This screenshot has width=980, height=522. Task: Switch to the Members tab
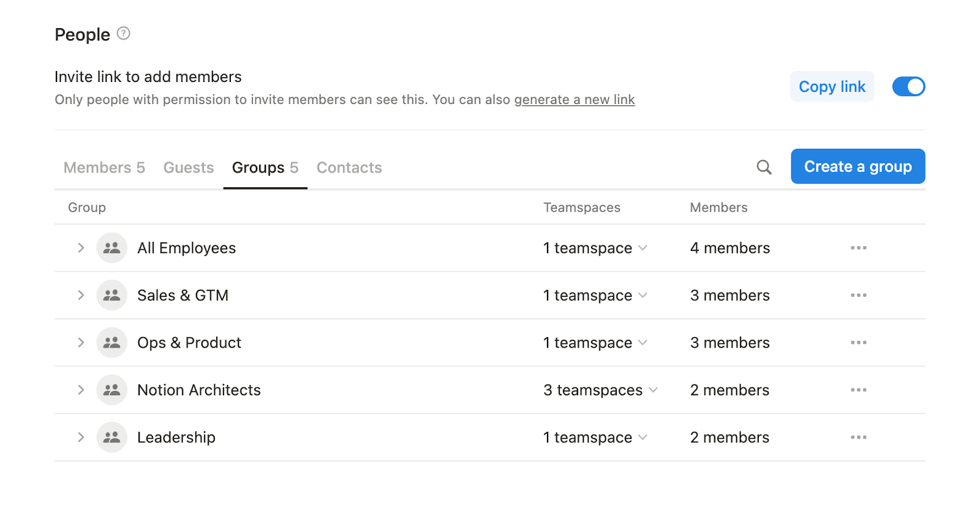tap(104, 168)
